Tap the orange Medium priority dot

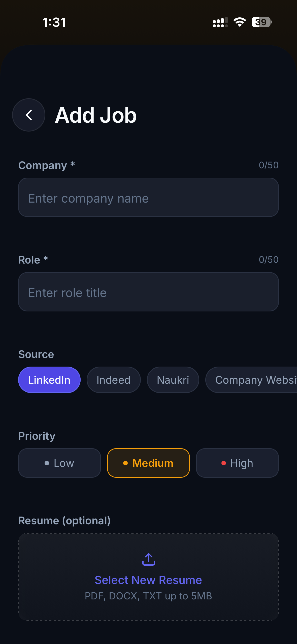pos(125,463)
